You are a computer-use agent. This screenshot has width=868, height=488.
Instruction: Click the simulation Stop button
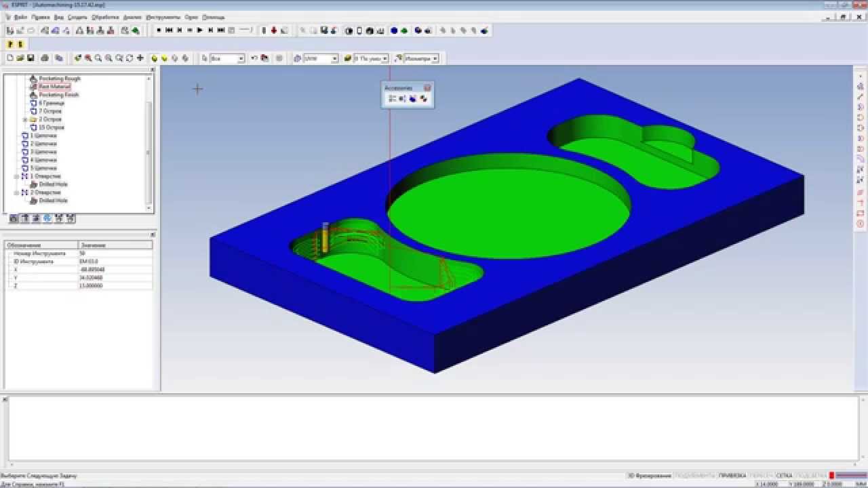click(x=158, y=30)
